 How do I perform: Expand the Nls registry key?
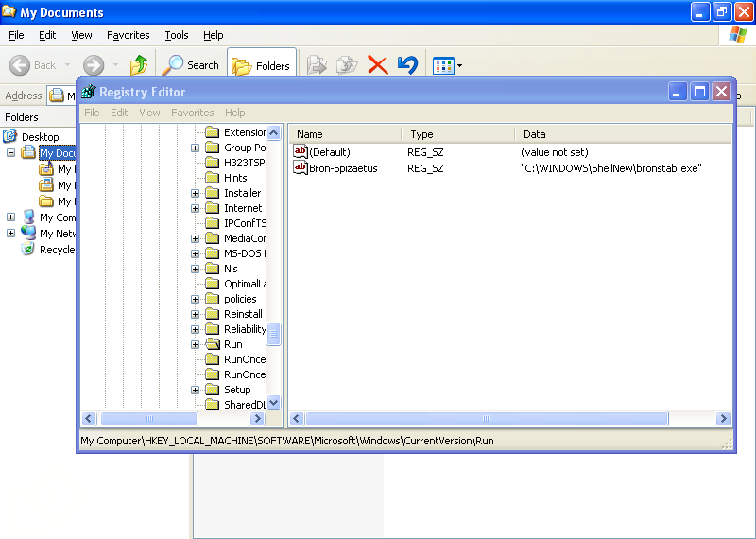pyautogui.click(x=195, y=269)
